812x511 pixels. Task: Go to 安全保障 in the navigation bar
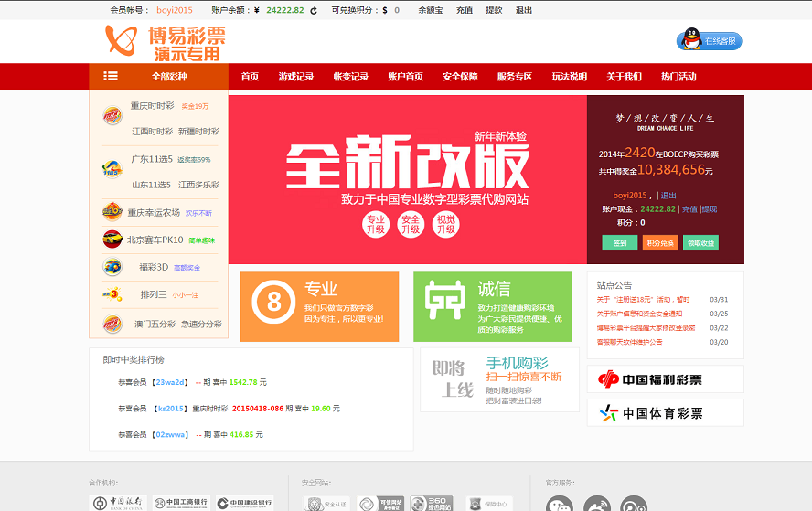[460, 77]
